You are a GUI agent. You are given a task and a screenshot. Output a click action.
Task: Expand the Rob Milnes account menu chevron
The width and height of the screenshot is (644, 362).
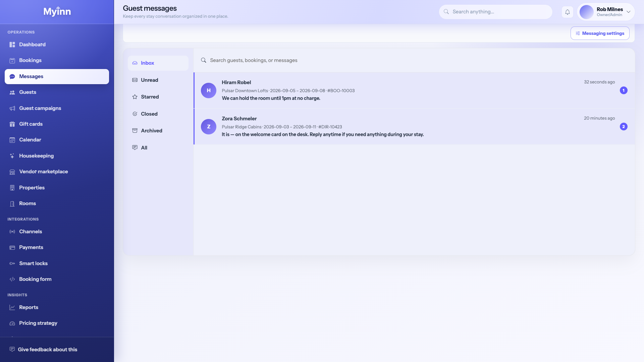(x=629, y=12)
